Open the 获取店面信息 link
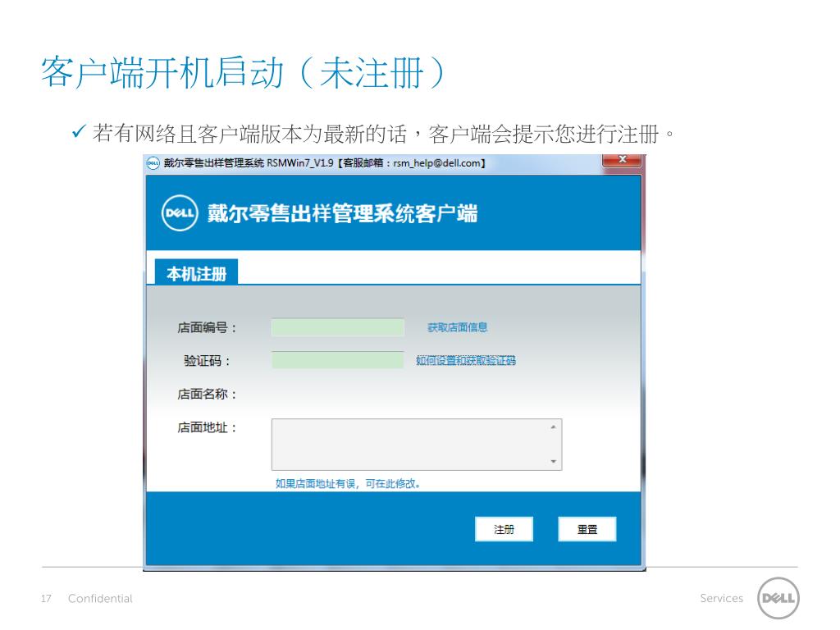The height and width of the screenshot is (630, 840). coord(457,327)
